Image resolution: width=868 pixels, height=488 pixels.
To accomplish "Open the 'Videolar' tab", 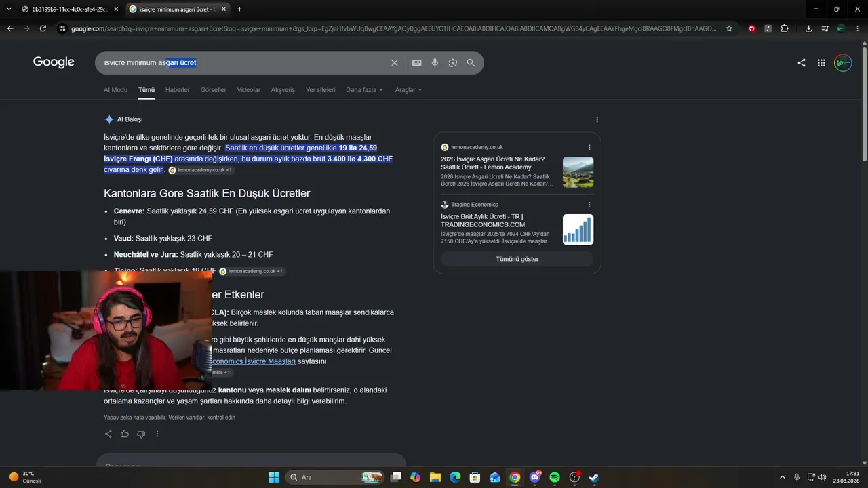I will [249, 90].
